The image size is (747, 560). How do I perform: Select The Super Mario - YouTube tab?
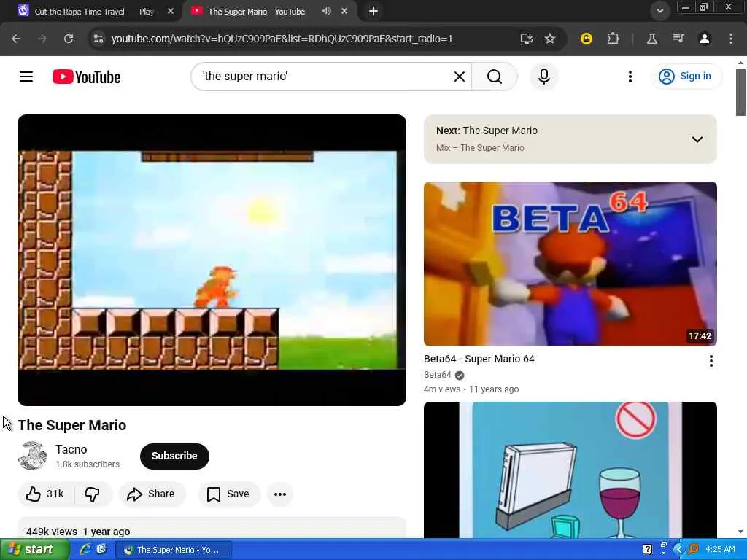[x=256, y=12]
